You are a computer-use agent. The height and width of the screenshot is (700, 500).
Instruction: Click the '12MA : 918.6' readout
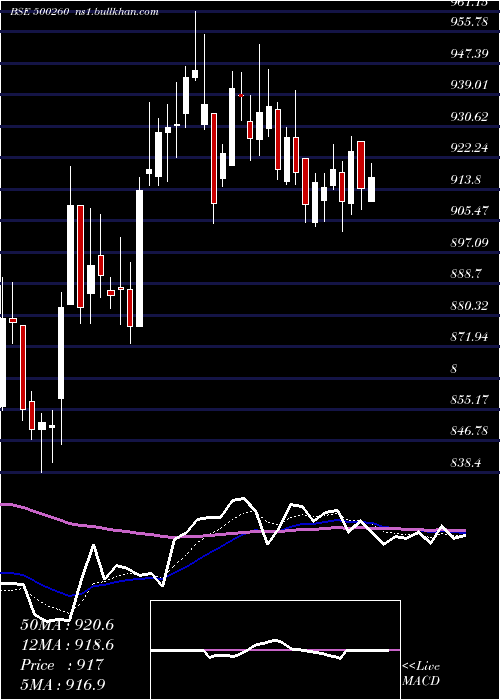tap(67, 645)
